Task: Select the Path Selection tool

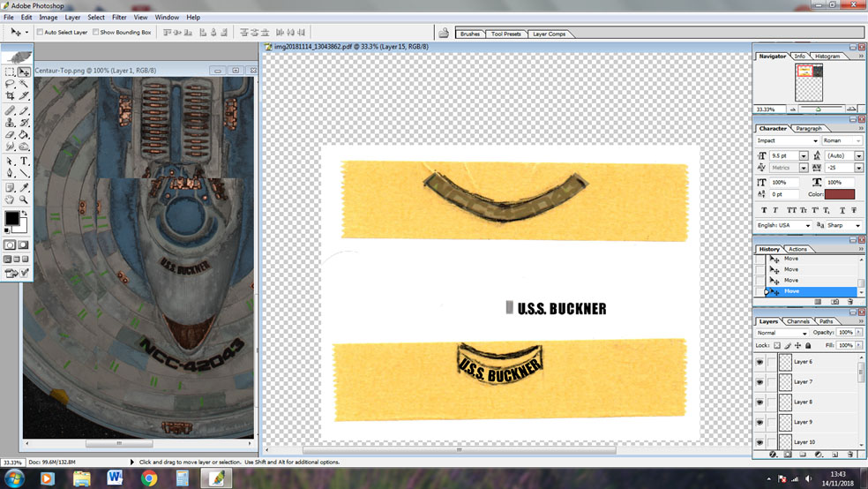Action: pyautogui.click(x=10, y=162)
